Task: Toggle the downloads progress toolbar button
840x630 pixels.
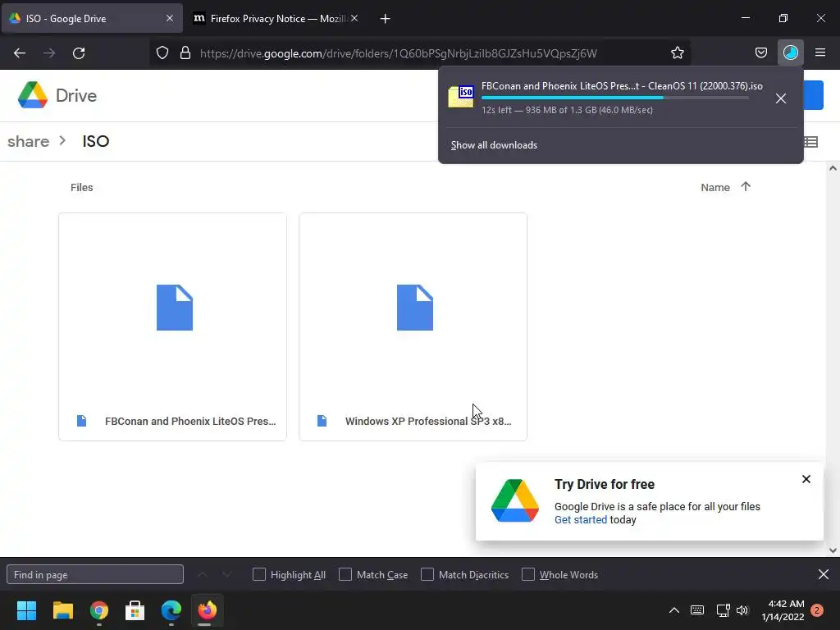Action: pos(790,53)
